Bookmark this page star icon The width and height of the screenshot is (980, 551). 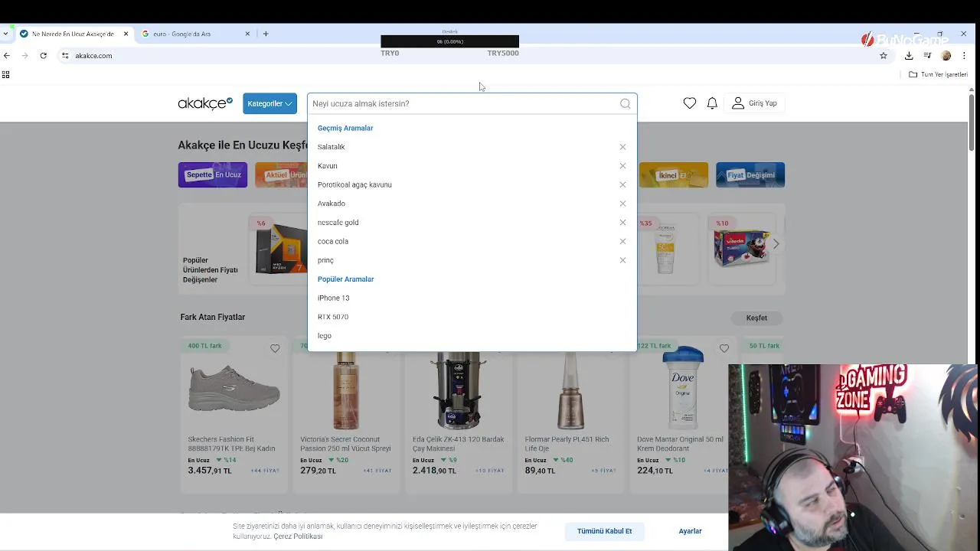[x=884, y=55]
